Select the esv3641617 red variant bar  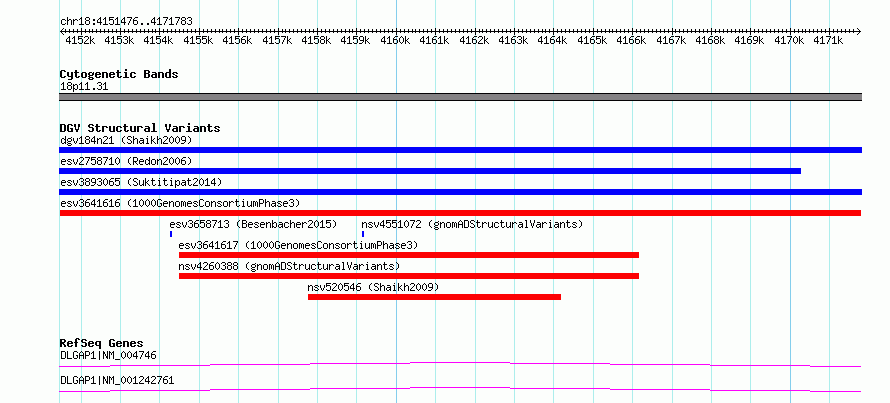coord(409,255)
